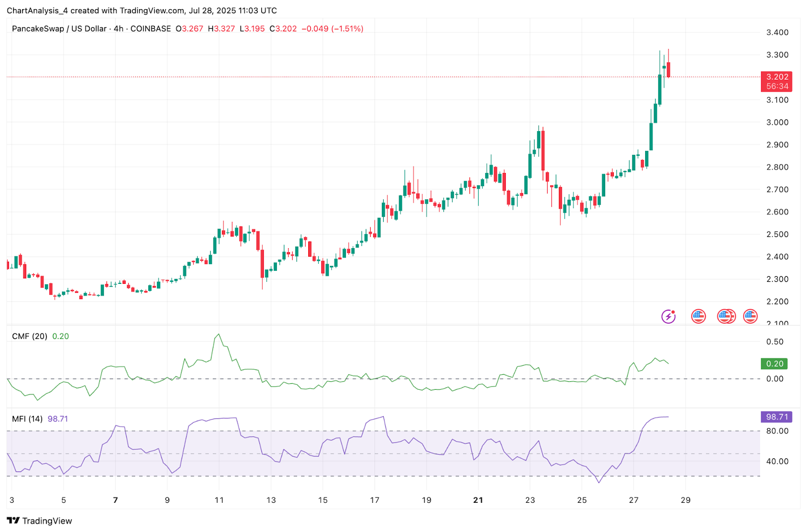The height and width of the screenshot is (532, 807).
Task: Click the 0.00 CMF axis label
Action: tap(775, 379)
